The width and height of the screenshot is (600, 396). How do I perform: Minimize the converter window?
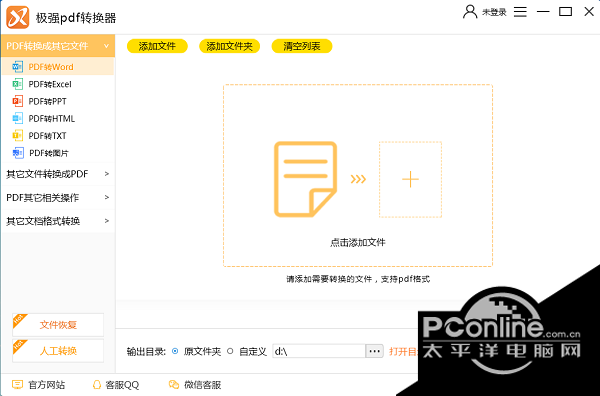tap(543, 12)
